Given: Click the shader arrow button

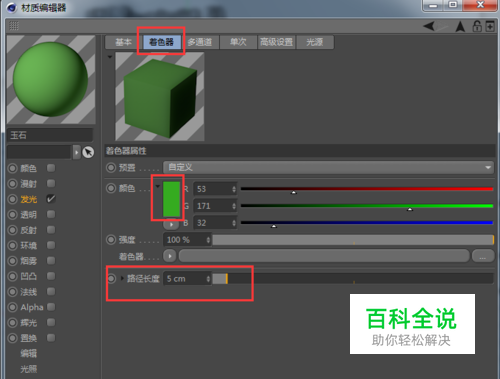Looking at the screenshot, I should 170,256.
